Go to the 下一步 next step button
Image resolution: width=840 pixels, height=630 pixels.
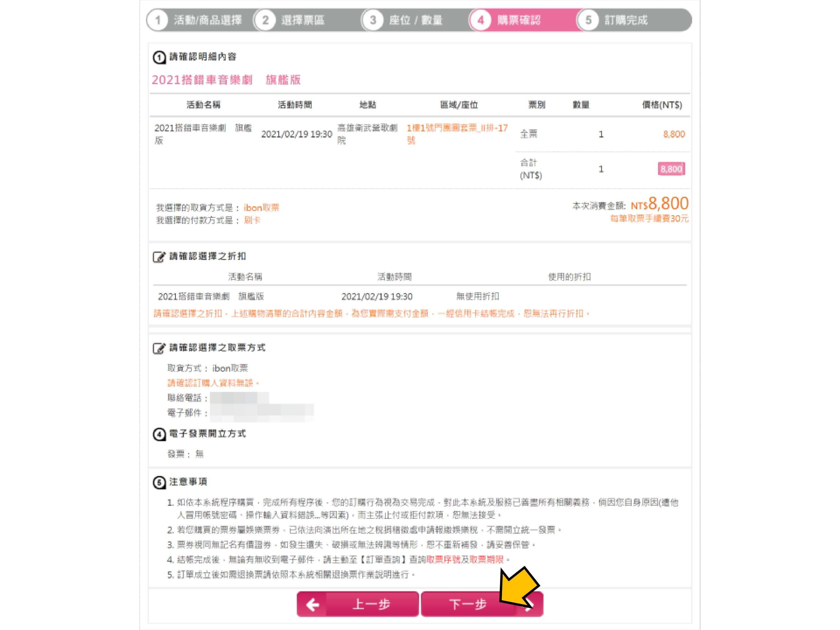coord(482,604)
